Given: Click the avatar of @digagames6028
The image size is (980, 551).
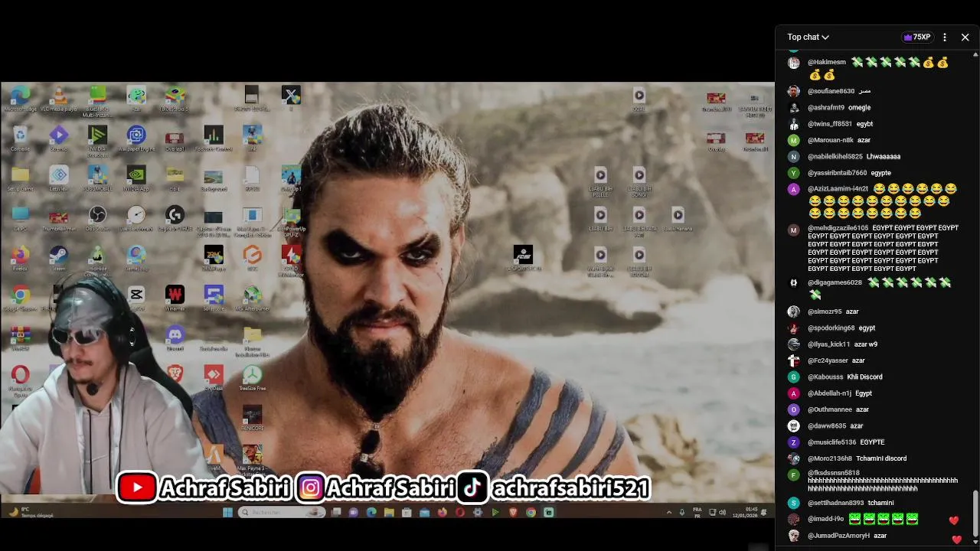Looking at the screenshot, I should [x=793, y=283].
